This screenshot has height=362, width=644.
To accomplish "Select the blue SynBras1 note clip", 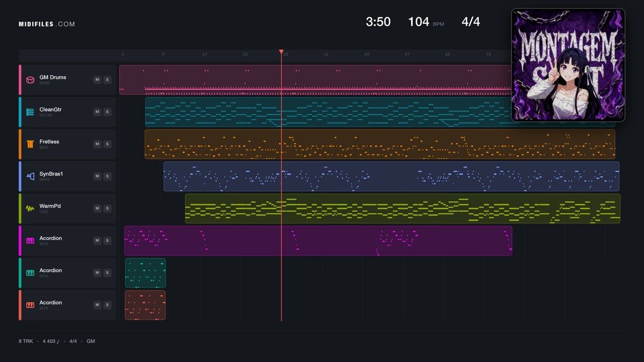I will tap(391, 176).
